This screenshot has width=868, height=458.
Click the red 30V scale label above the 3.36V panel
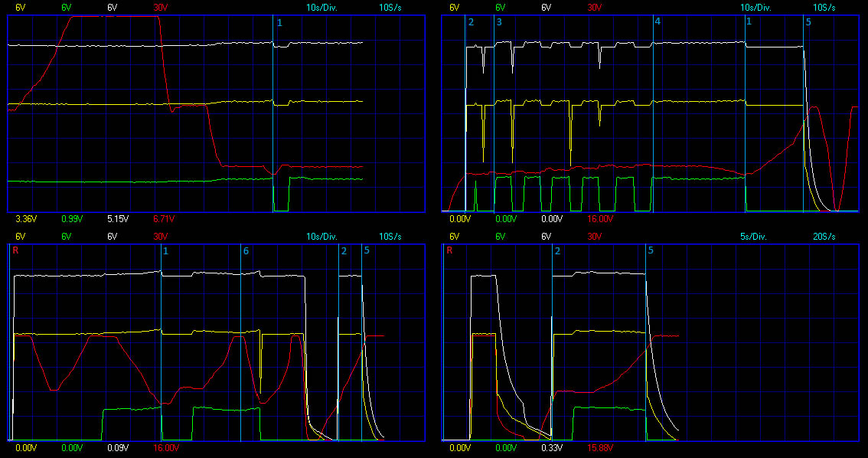pyautogui.click(x=161, y=7)
